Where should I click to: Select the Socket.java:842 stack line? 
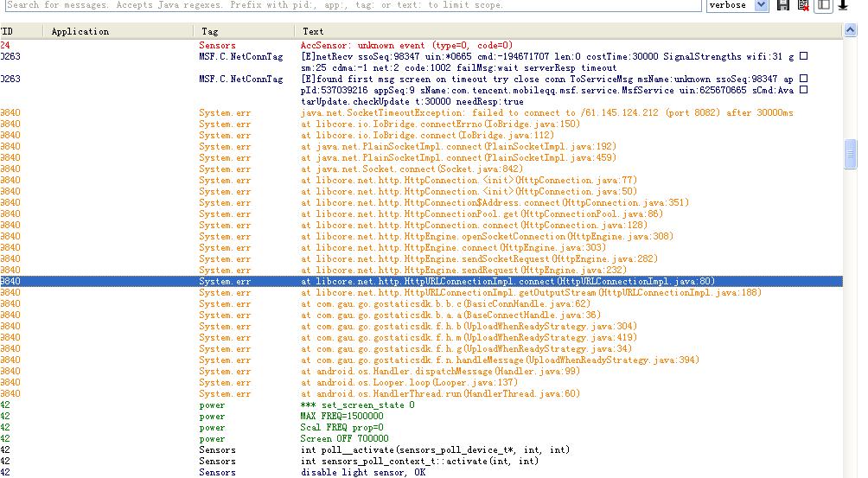point(421,169)
